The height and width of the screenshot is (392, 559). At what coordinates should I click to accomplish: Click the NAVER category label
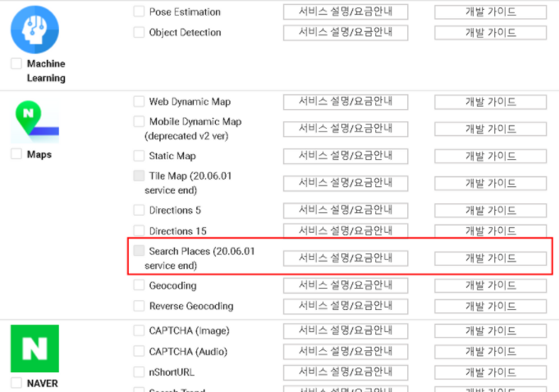click(x=42, y=384)
